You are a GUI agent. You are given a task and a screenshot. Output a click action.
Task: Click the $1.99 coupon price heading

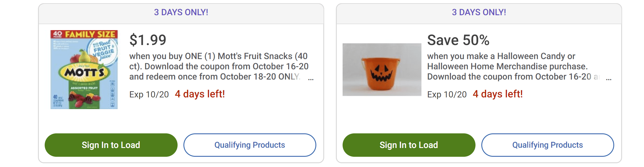pos(148,40)
